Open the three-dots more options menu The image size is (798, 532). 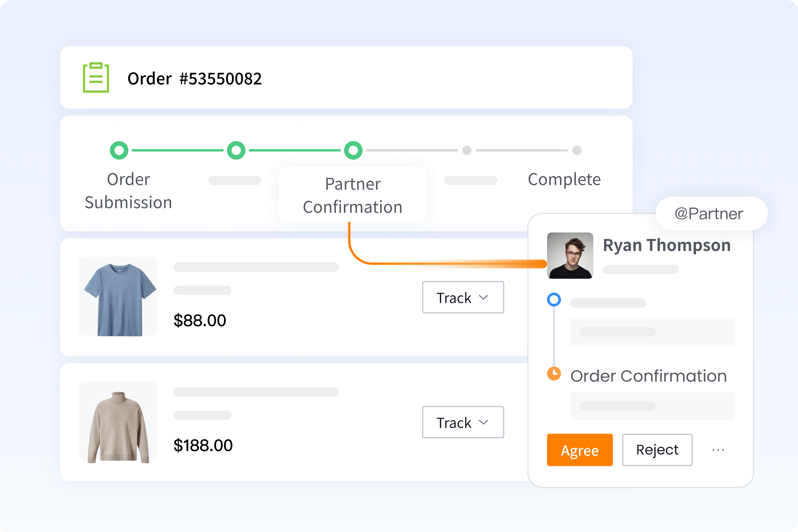coord(718,450)
